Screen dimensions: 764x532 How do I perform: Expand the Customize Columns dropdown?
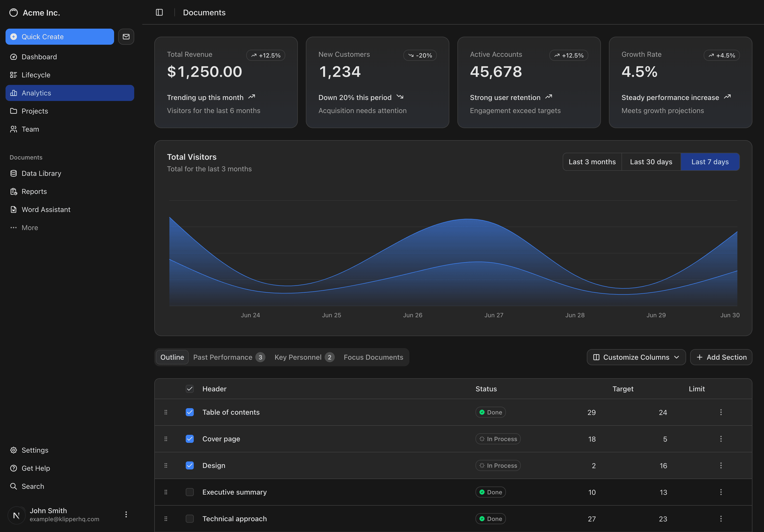pos(636,357)
